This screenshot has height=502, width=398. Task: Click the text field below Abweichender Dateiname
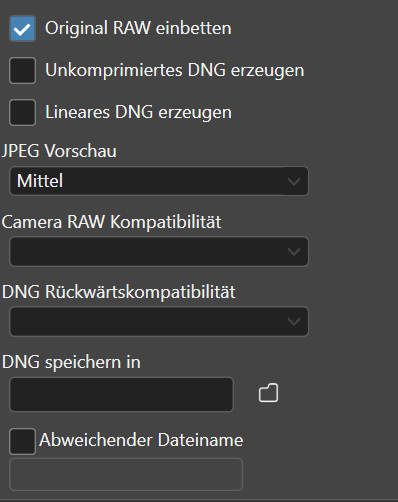pyautogui.click(x=126, y=474)
